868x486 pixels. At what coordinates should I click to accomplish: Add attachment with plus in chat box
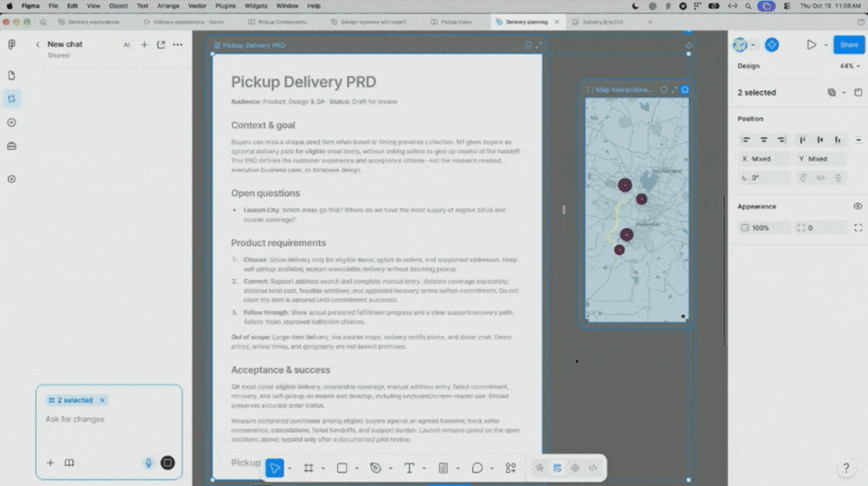[51, 463]
